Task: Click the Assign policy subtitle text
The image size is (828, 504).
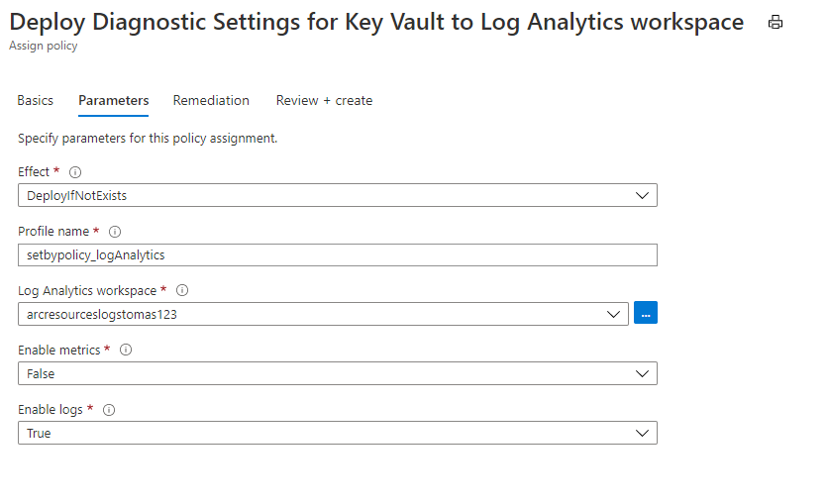Action: (x=44, y=46)
